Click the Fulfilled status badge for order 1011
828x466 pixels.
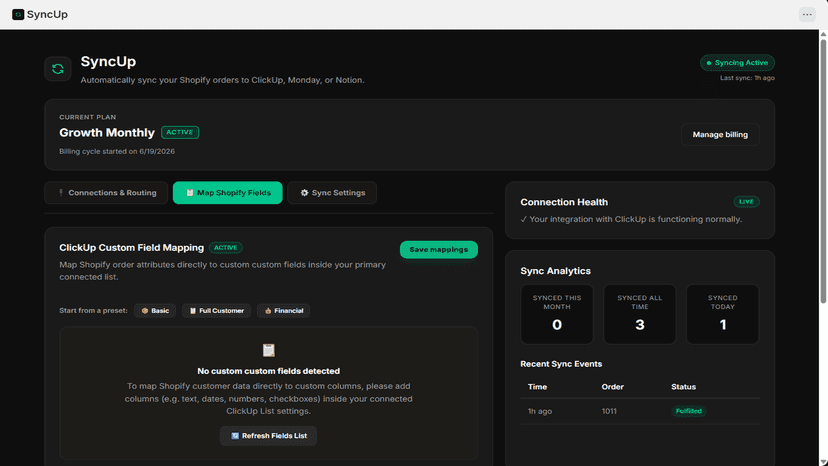coord(689,411)
